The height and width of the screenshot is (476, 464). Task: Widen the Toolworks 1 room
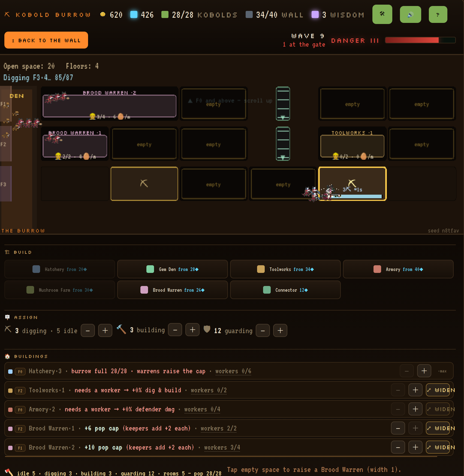click(438, 390)
